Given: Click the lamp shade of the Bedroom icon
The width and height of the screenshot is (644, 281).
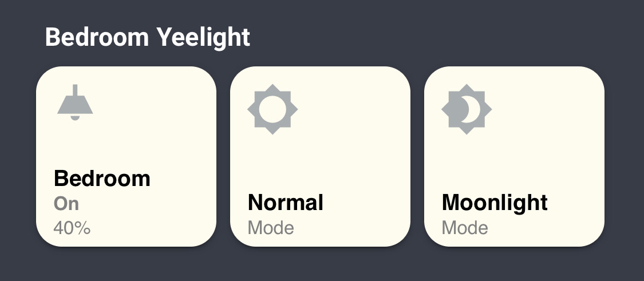Looking at the screenshot, I should click(x=75, y=106).
